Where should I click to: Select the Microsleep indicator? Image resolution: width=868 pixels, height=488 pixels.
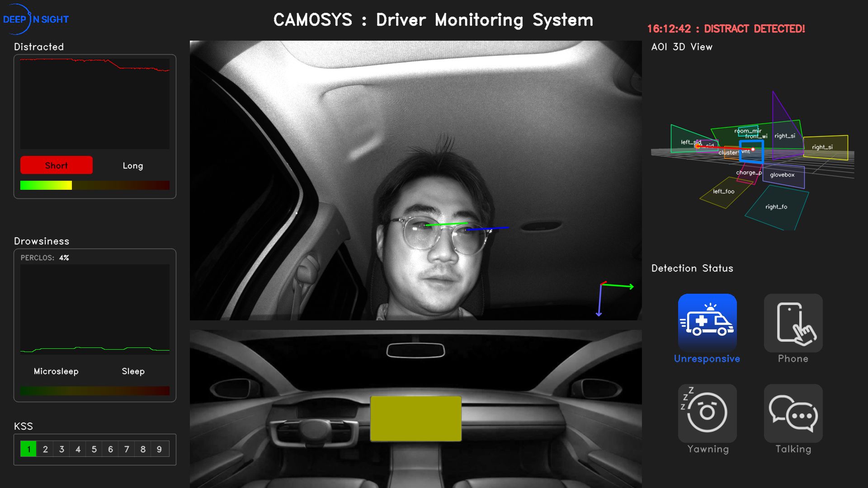click(x=56, y=371)
